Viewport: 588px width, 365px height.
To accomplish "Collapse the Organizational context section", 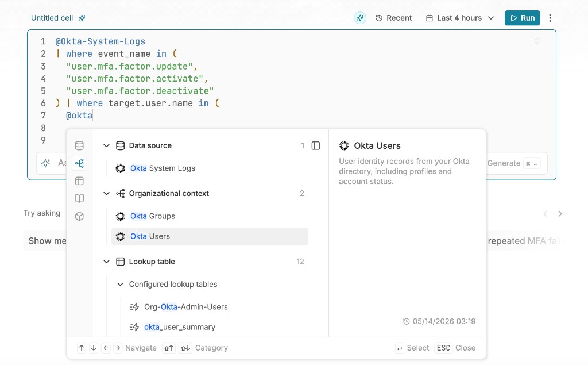I will point(106,193).
